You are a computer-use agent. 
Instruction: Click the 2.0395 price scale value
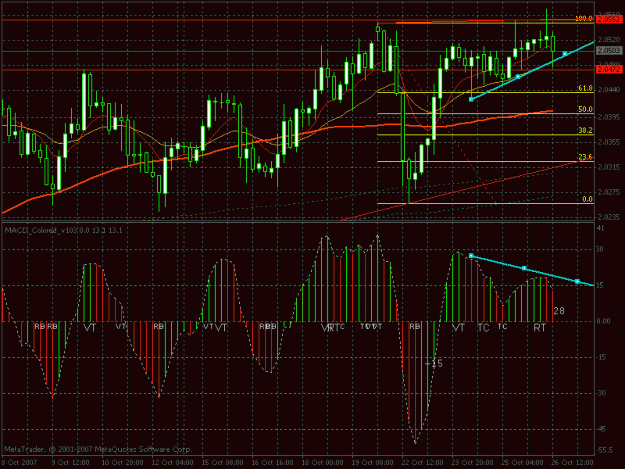click(x=609, y=117)
